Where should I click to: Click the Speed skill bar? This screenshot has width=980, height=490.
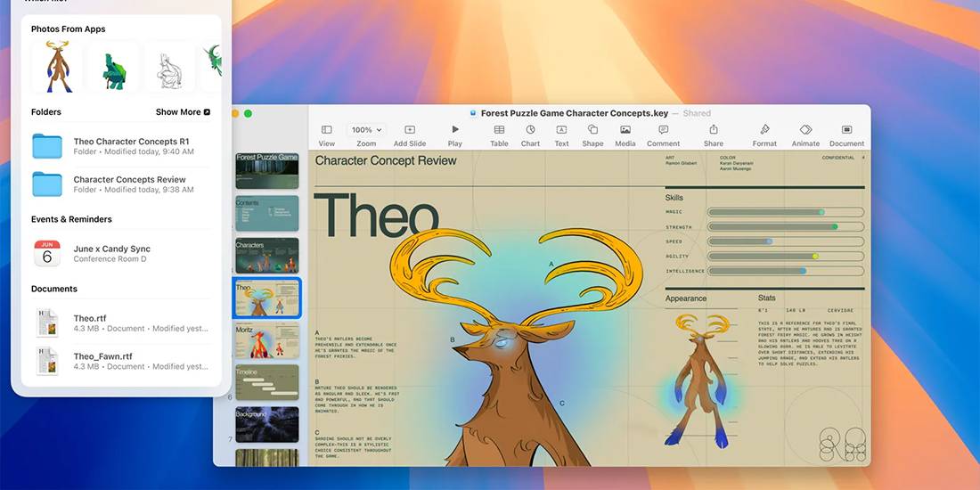point(786,241)
